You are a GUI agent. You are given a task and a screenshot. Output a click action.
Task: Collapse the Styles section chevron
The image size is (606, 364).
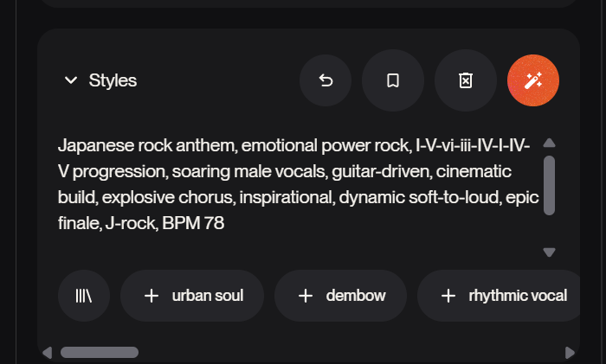tap(70, 80)
